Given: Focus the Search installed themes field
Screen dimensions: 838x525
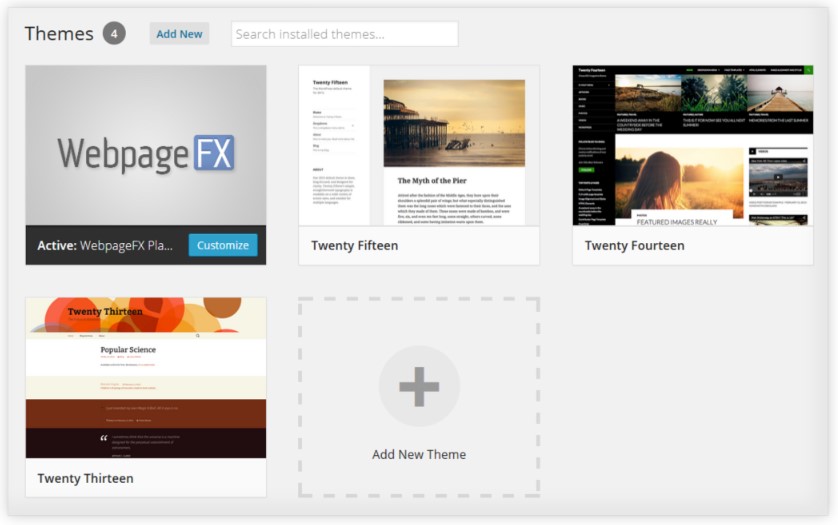Looking at the screenshot, I should 345,34.
